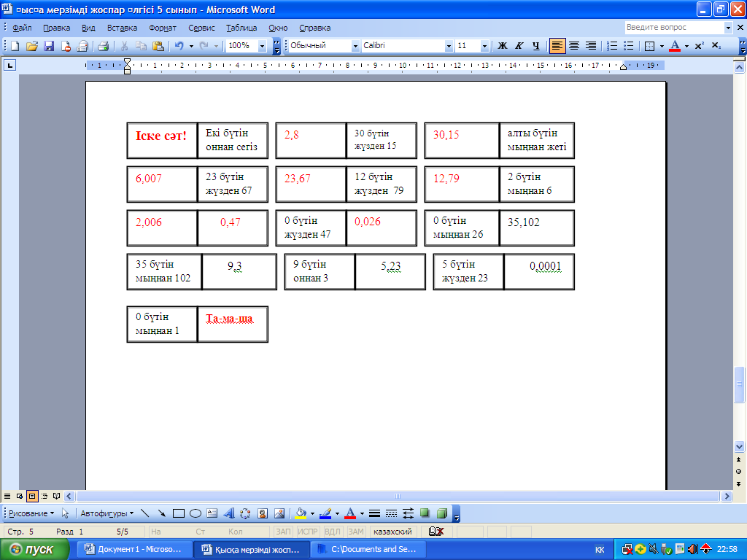Apply superscript formatting
The image size is (747, 560).
click(700, 46)
